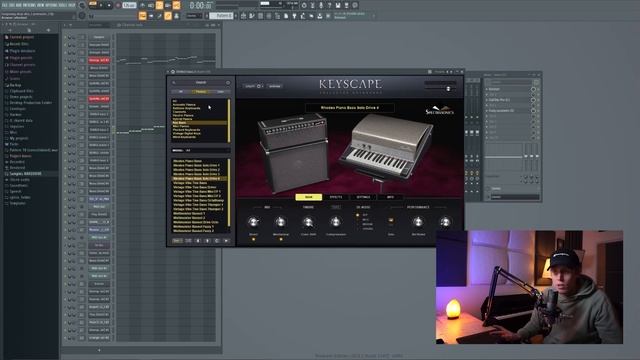Click the Play button in the transport bar
Viewport: 640px width, 360px height.
[x=101, y=5]
